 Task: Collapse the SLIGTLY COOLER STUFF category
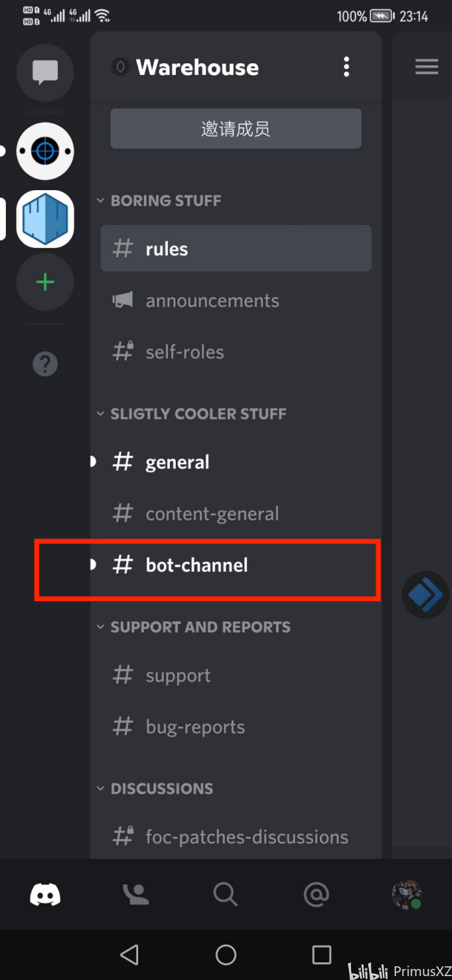(x=192, y=414)
